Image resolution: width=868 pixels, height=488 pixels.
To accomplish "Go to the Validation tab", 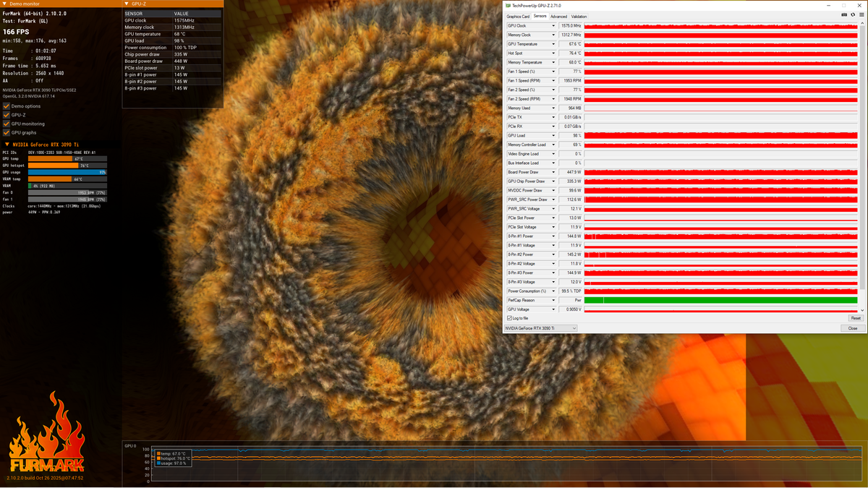I will 579,16.
